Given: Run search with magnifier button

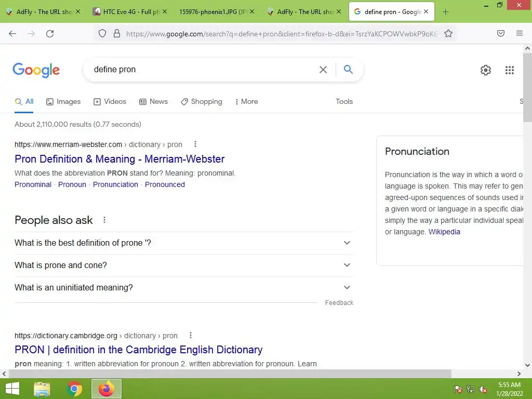Looking at the screenshot, I should pos(348,70).
